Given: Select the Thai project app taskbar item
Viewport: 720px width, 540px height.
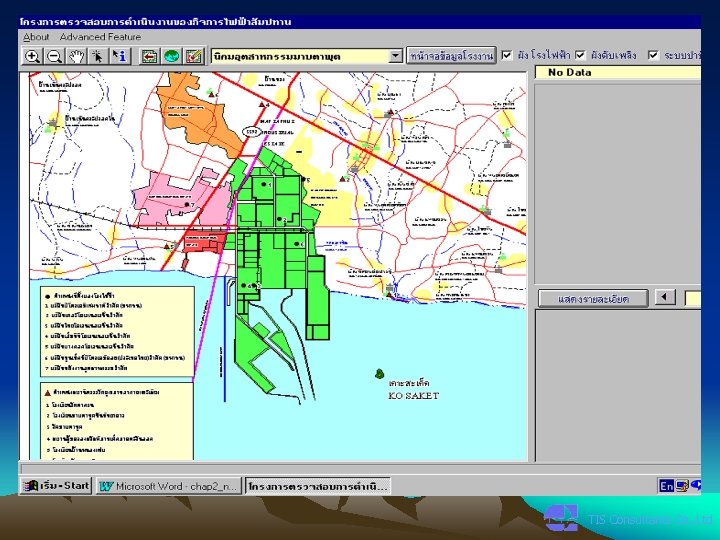Looking at the screenshot, I should point(318,486).
